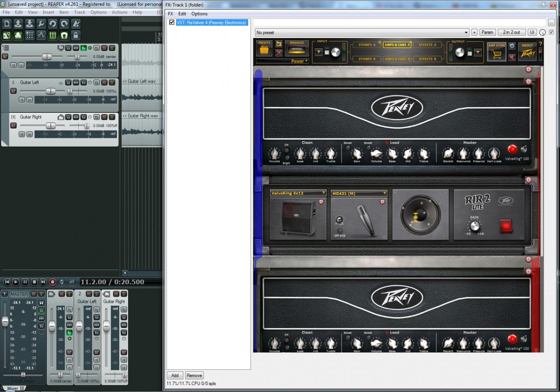Open the ReValver Input dropdown arrow
Screen dimensions: 560x392
(x=319, y=52)
